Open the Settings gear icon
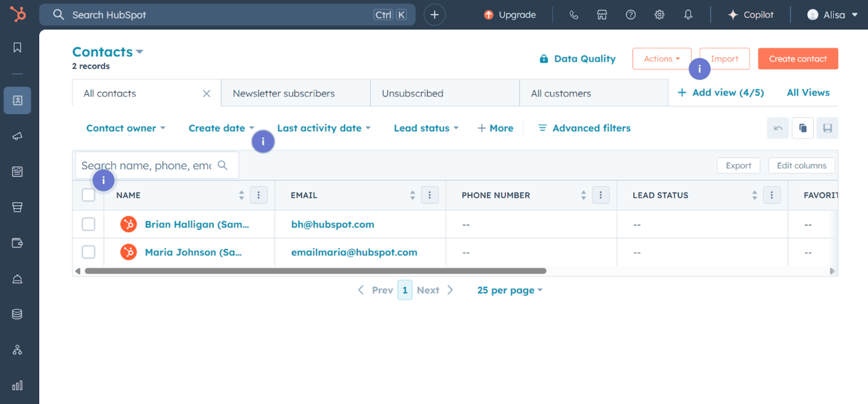The width and height of the screenshot is (868, 404). [x=659, y=14]
